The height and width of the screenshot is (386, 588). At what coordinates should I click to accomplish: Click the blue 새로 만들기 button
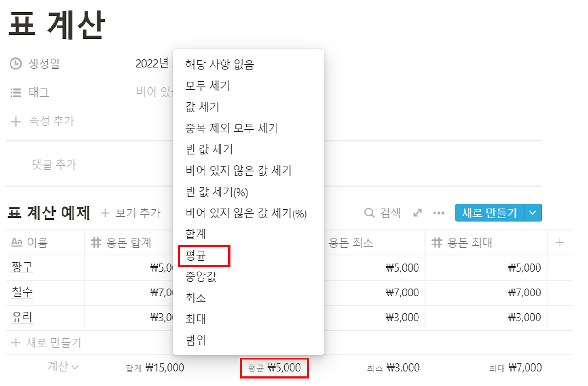click(x=490, y=213)
